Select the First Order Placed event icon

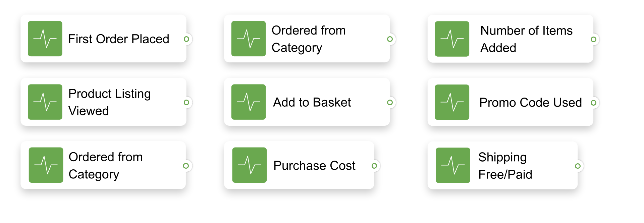[45, 39]
